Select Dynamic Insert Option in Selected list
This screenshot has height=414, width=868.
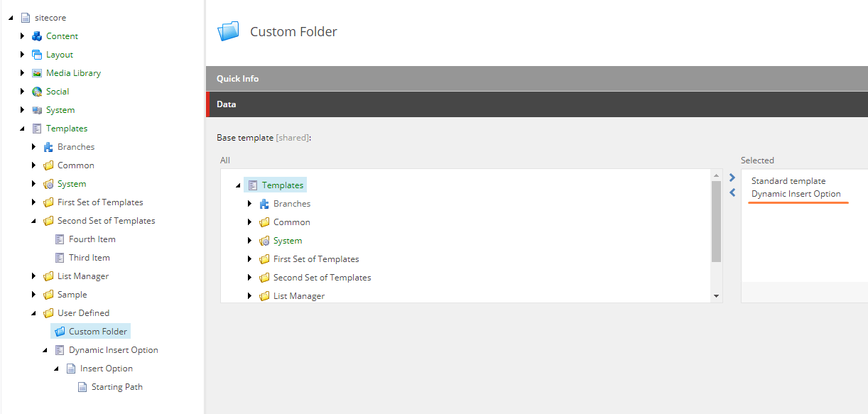coord(798,193)
